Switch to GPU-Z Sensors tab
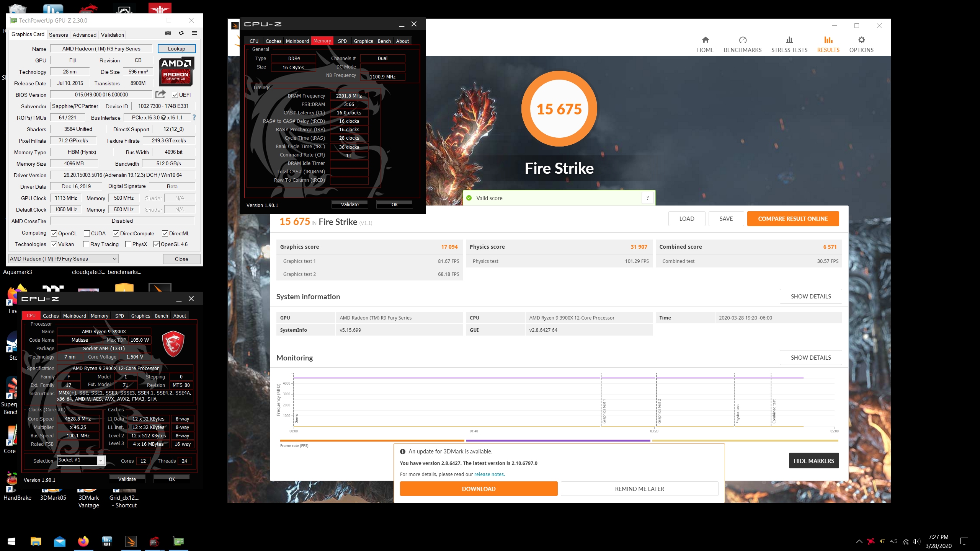Viewport: 980px width, 551px height. (58, 35)
